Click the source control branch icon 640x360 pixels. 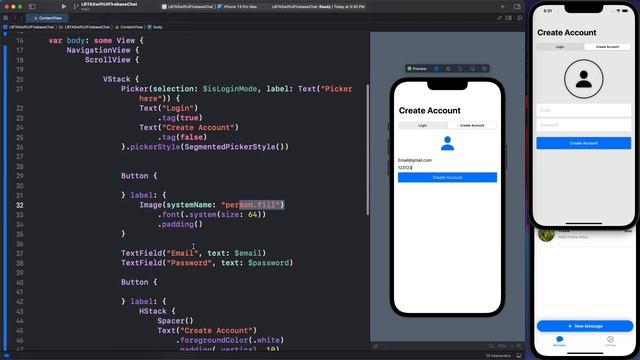pos(76,7)
